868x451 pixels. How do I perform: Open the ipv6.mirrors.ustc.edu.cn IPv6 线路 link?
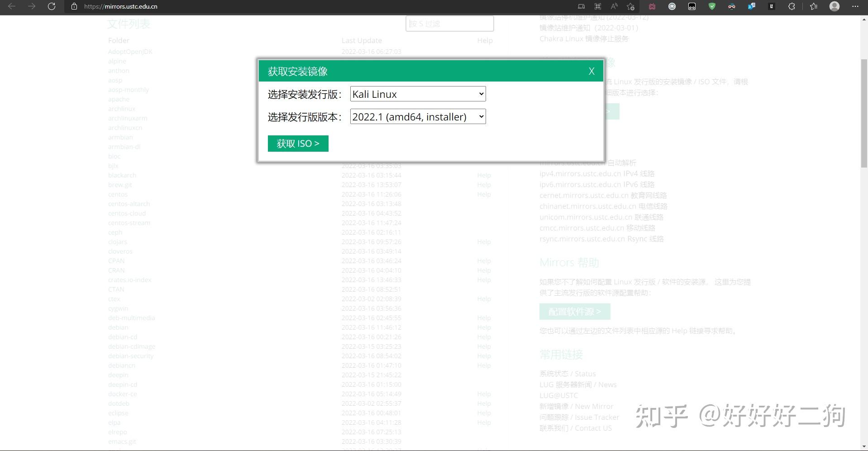point(597,184)
